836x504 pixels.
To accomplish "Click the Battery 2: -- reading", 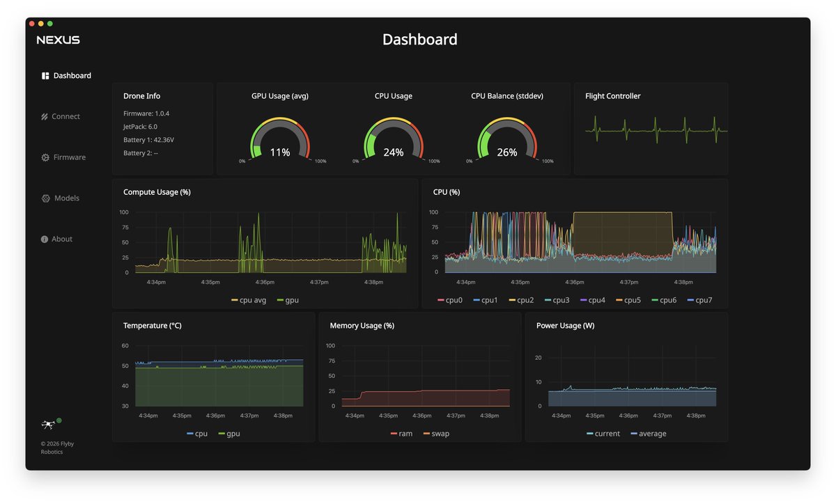I will point(141,153).
